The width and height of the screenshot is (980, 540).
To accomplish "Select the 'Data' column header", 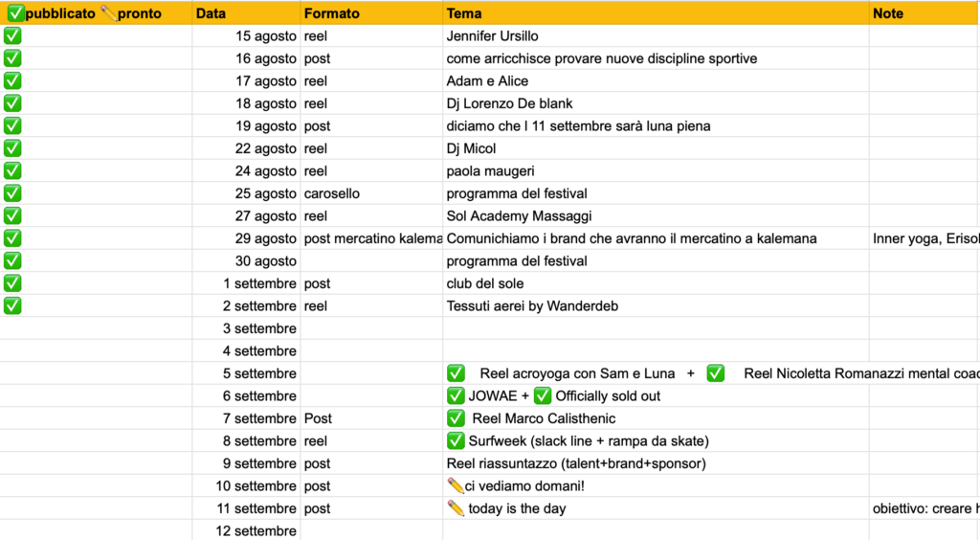I will pos(211,13).
